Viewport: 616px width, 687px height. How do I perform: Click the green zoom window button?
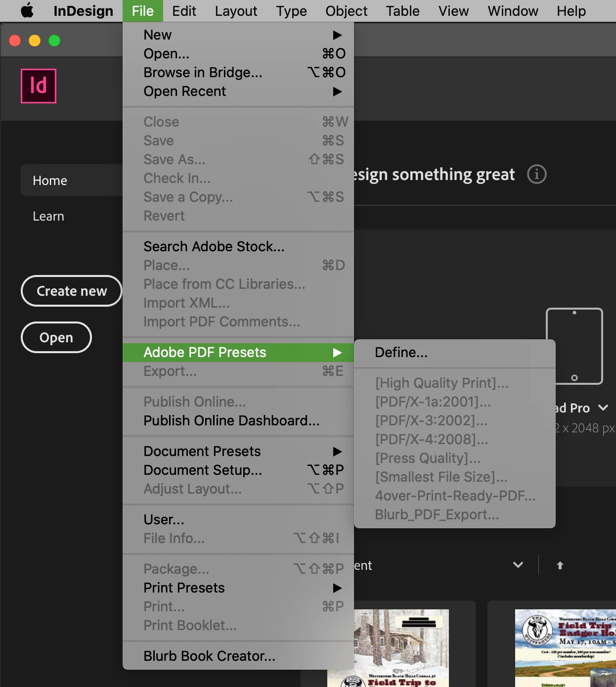(x=54, y=41)
